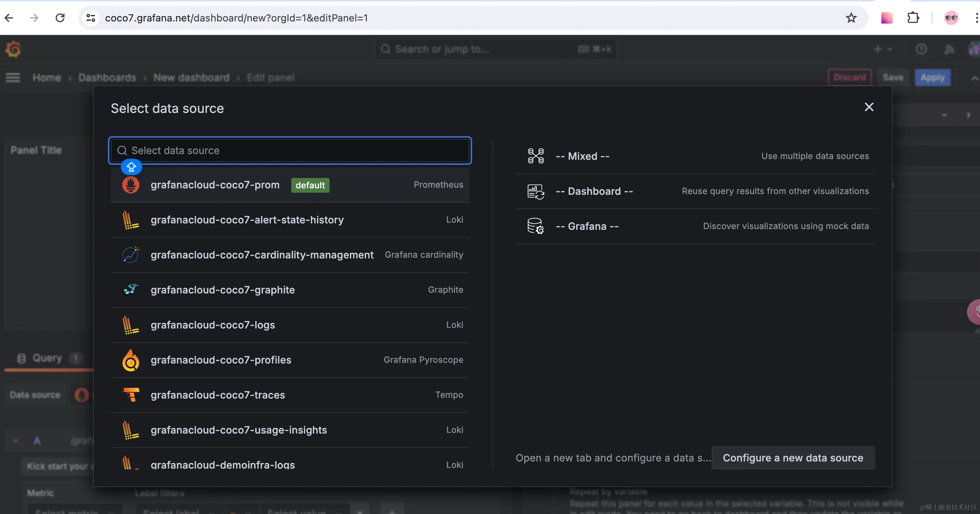Select grafanacloud-coco7-logs data source
This screenshot has height=514, width=980.
pyautogui.click(x=290, y=325)
